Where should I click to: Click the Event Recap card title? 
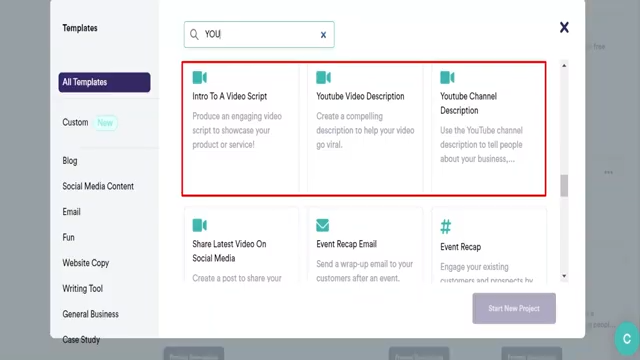(460, 247)
